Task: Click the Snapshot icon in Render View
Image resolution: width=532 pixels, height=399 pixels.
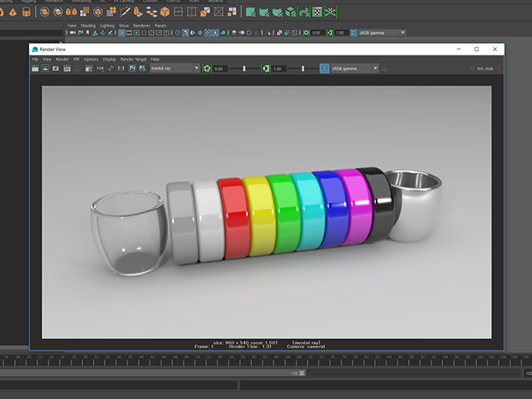Action: coord(56,68)
